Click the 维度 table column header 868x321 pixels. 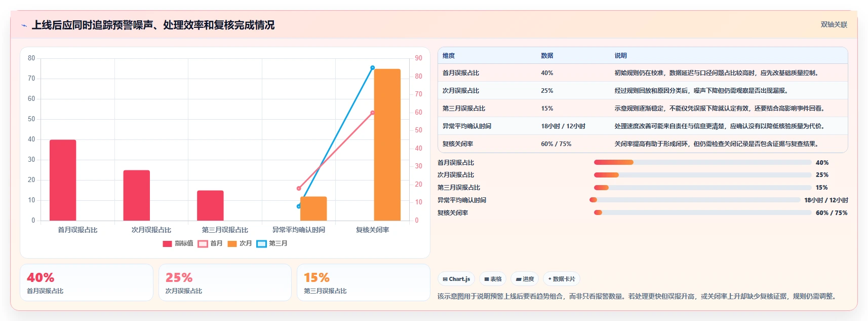pyautogui.click(x=449, y=56)
